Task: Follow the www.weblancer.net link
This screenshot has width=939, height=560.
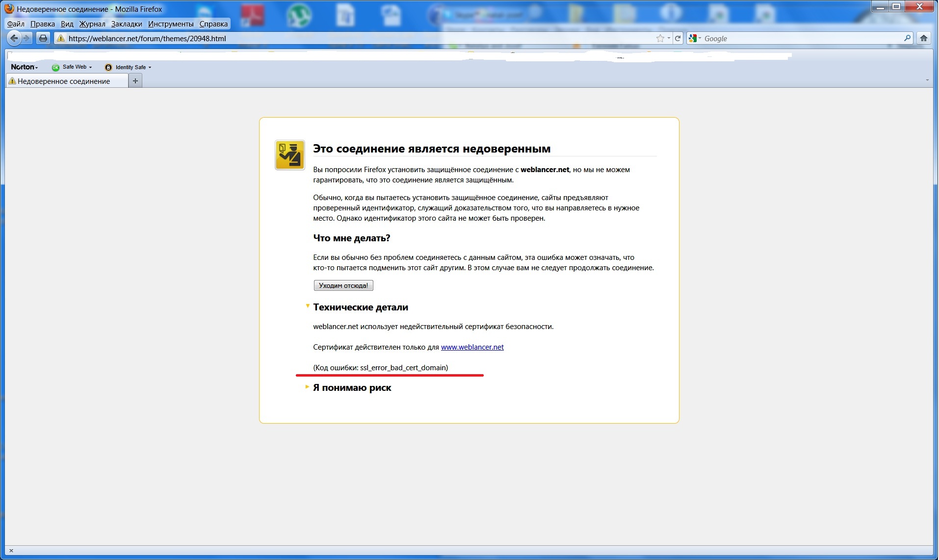Action: tap(472, 347)
